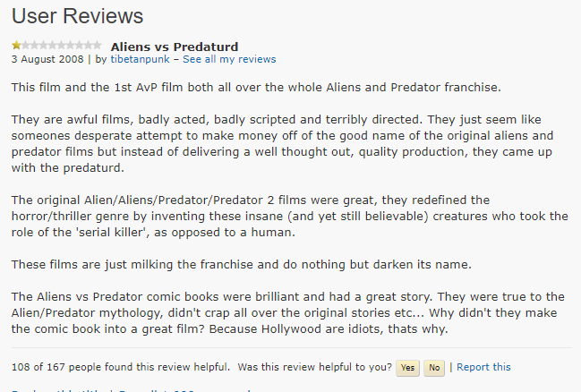Follow the 'See all my reviews' link
The image size is (581, 392).
click(x=229, y=59)
